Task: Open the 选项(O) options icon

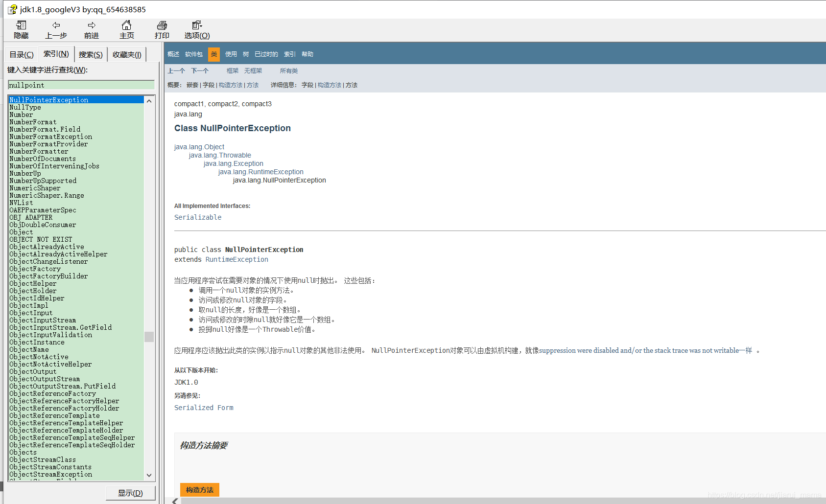Action: pos(197,25)
